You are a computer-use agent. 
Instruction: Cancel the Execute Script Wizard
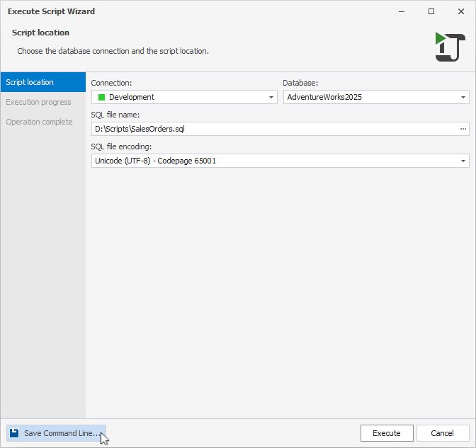443,433
